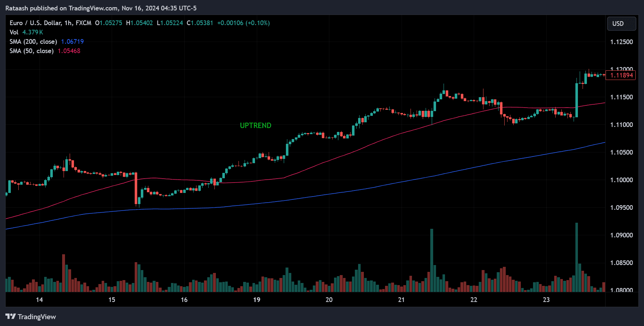This screenshot has width=644, height=326.
Task: Click the +0.10% change percentage
Action: pyautogui.click(x=258, y=23)
